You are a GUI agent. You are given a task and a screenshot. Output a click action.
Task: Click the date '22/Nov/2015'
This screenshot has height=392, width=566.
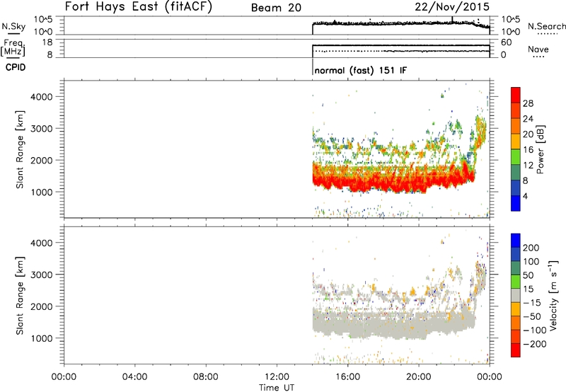tap(452, 6)
